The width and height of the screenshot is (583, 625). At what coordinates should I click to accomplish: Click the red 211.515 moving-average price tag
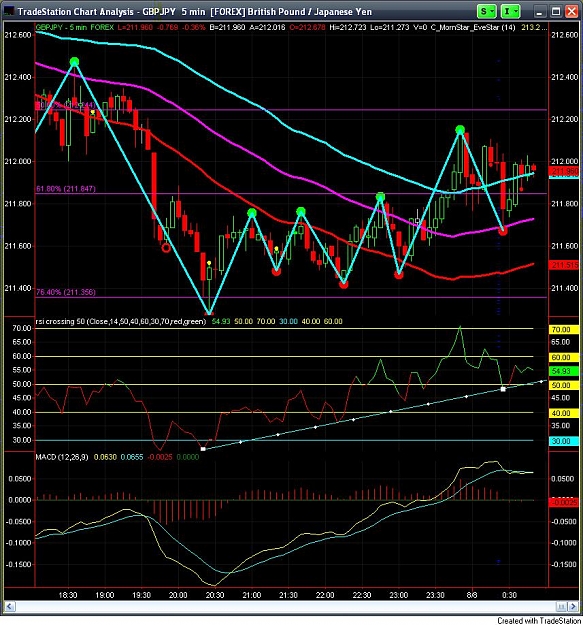(x=564, y=265)
